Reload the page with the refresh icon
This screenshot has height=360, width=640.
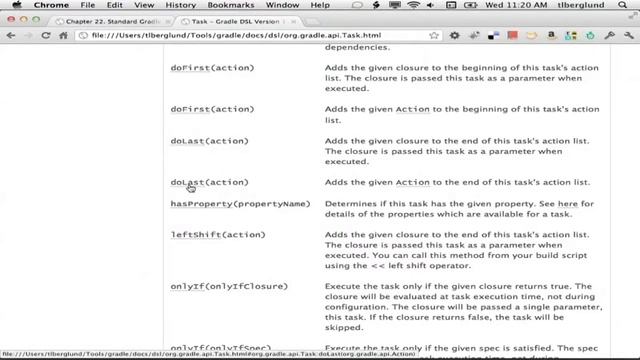pos(46,36)
